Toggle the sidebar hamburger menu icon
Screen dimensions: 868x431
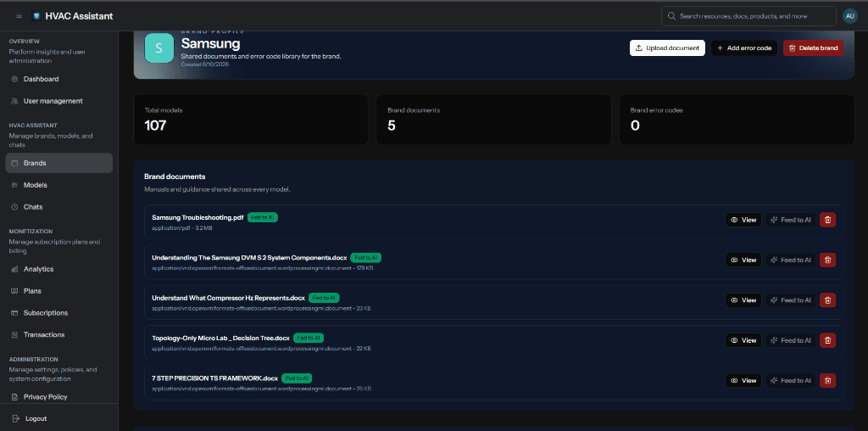click(x=19, y=16)
